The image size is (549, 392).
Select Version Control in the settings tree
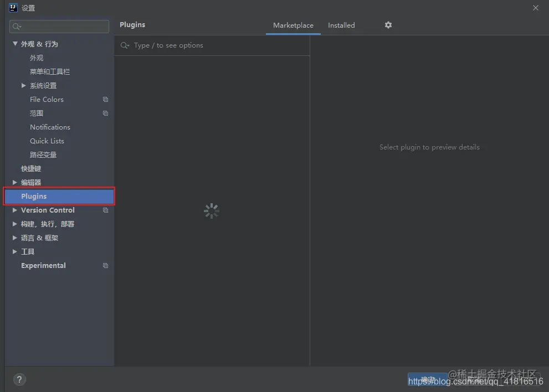tap(48, 210)
